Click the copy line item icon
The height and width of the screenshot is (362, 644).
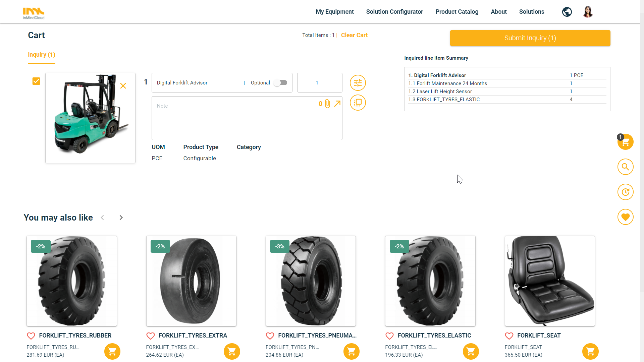(358, 103)
